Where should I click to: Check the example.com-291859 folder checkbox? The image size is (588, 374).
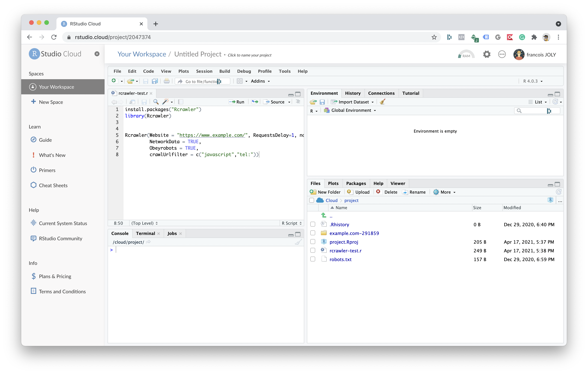pyautogui.click(x=313, y=233)
